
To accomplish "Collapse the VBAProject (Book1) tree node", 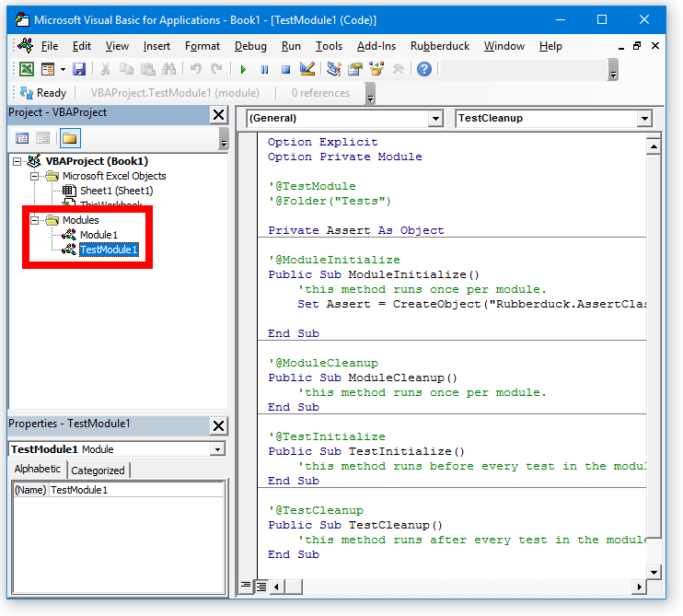I will 17,162.
